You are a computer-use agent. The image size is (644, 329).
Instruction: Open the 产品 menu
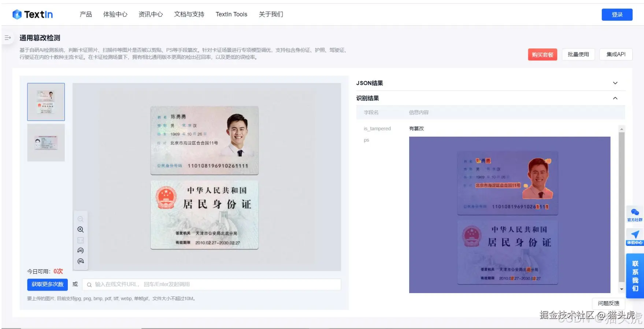click(86, 14)
